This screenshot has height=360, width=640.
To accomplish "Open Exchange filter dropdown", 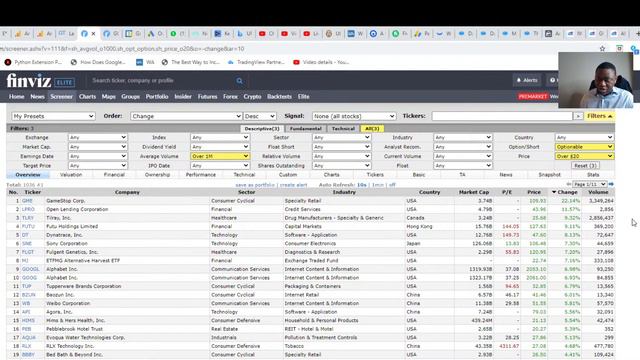I will click(98, 138).
